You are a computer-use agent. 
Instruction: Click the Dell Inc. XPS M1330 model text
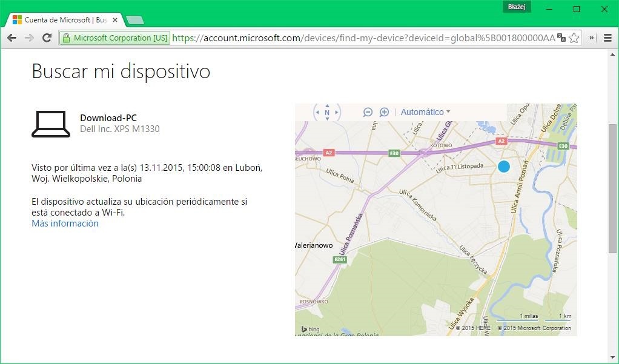click(x=119, y=129)
